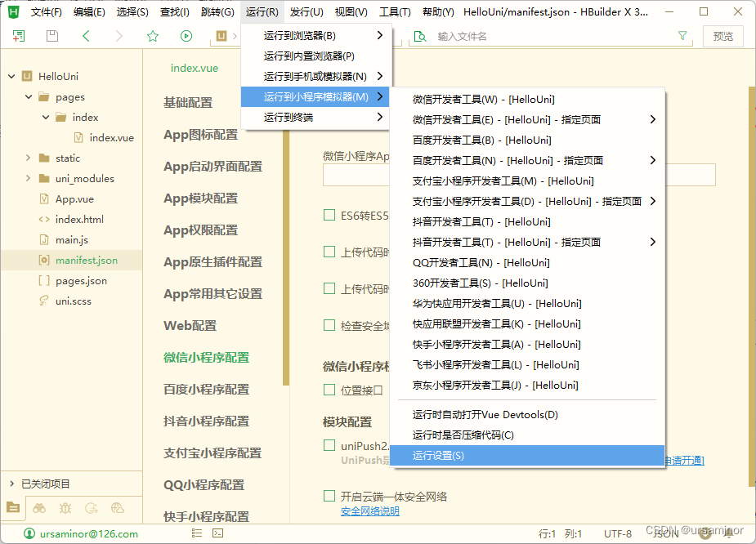Click the globe browser icon in sidebar bottom
756x544 pixels.
(x=117, y=508)
